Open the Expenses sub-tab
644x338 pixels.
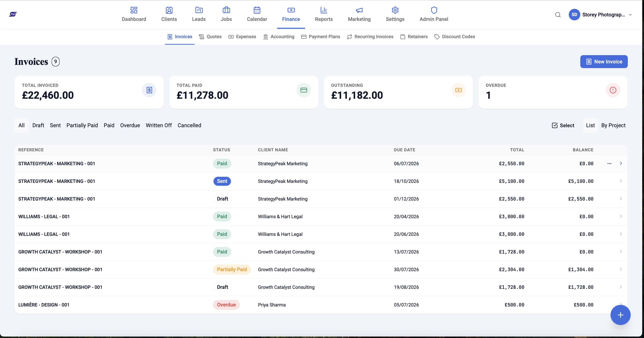click(x=242, y=37)
